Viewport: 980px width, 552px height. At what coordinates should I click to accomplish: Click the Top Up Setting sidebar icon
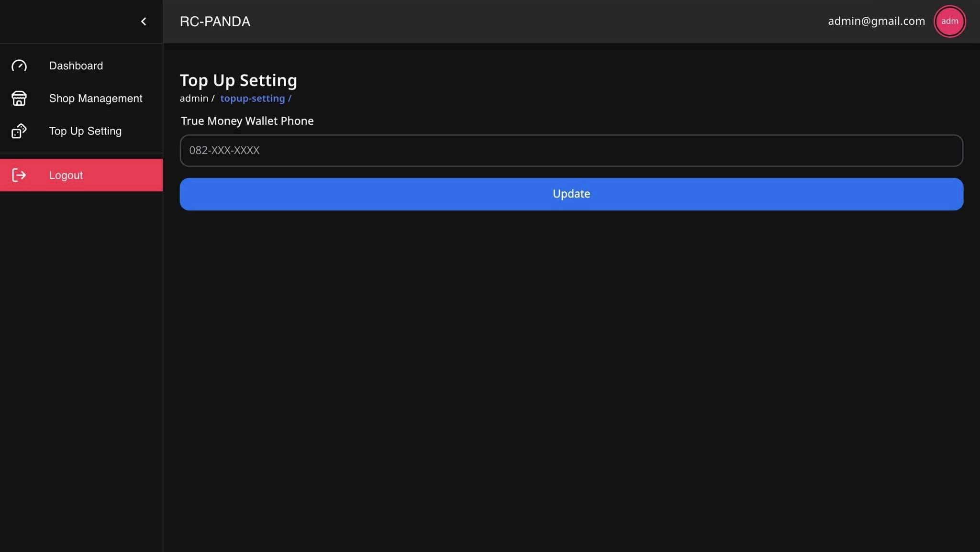19,131
